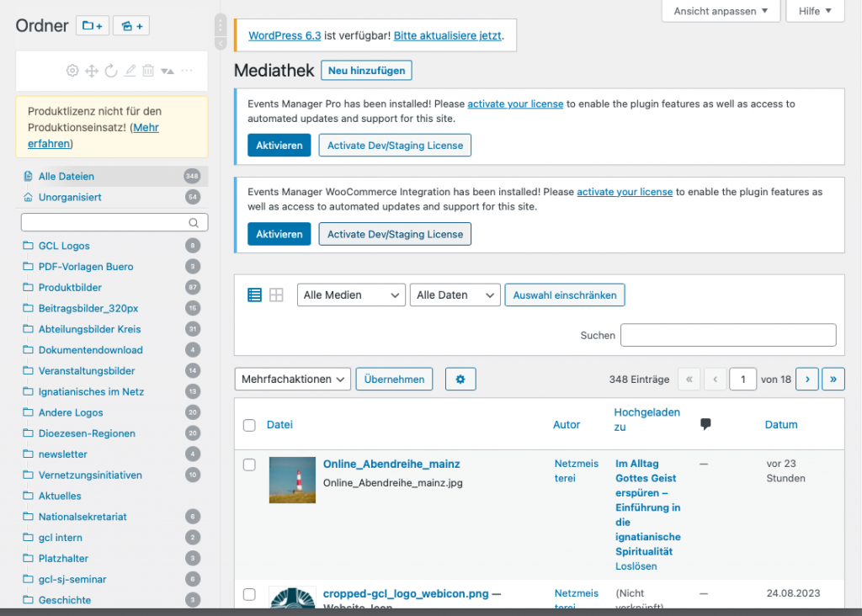
Task: Open the Ansicht anpassen tab
Action: [x=721, y=11]
